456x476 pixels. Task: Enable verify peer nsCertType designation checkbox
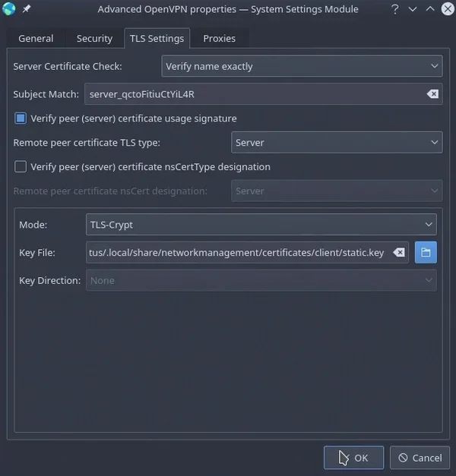(x=21, y=166)
